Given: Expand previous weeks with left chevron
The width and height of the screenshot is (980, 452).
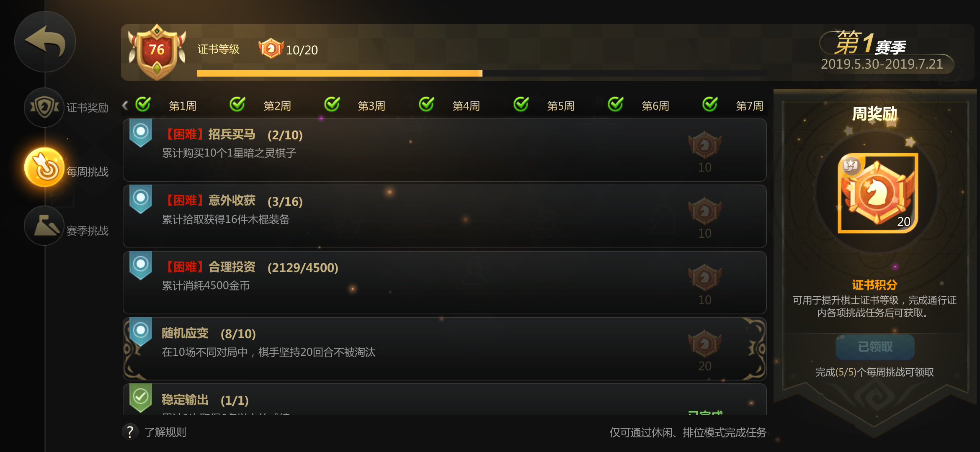Looking at the screenshot, I should click(x=125, y=105).
